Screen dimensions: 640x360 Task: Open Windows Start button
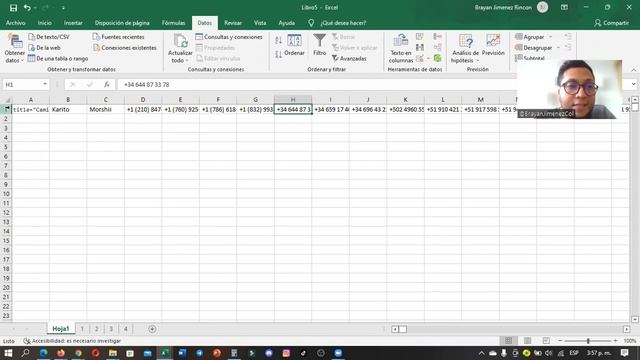(x=8, y=353)
